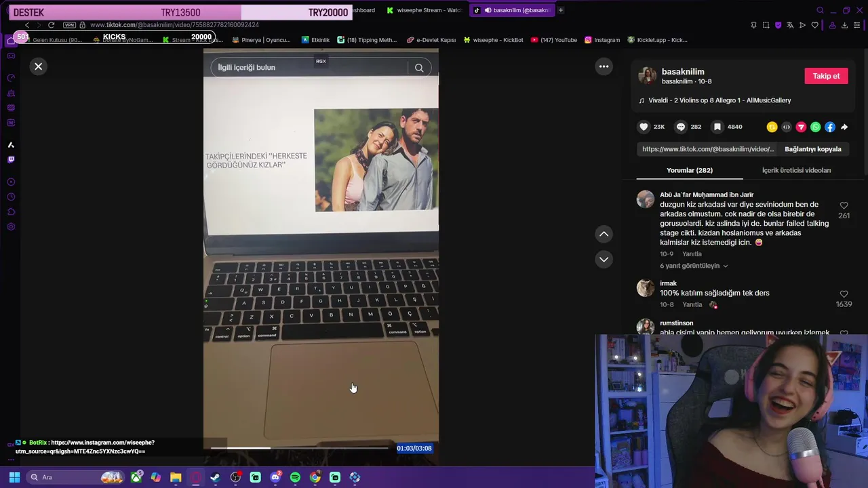868x488 pixels.
Task: Click Bağlantıyı kopyala copy link button
Action: pos(812,149)
